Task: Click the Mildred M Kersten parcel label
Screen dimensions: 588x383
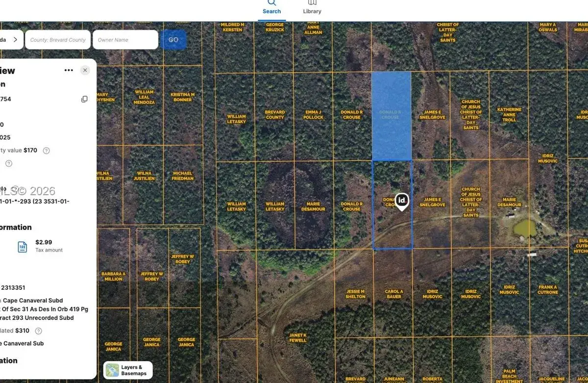Action: pyautogui.click(x=232, y=27)
